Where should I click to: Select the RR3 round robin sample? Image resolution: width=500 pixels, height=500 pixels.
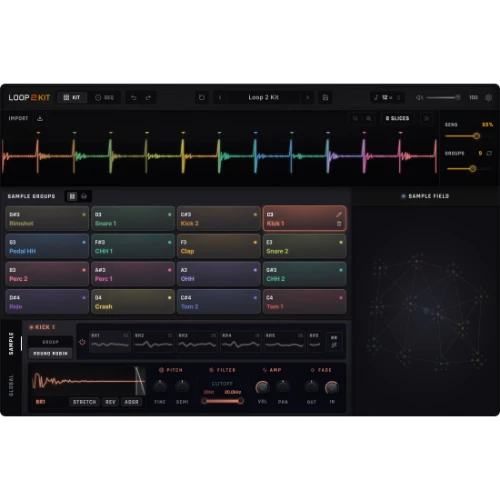pyautogui.click(x=197, y=342)
